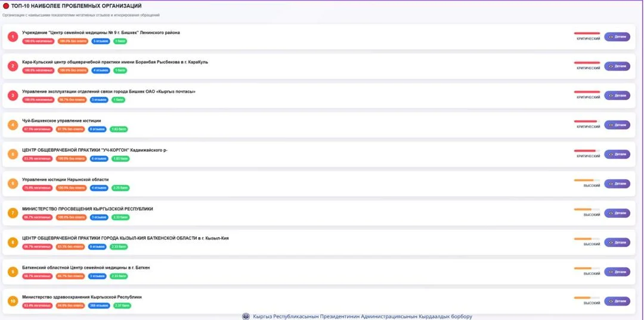
Task: Click rank 10 number badge
Action: point(13,301)
